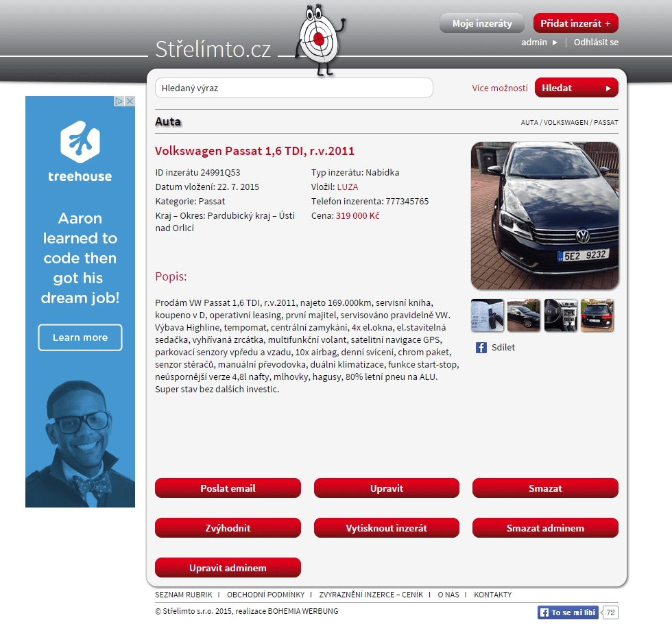Open thumbnail of steering wheel interior
Viewport: 672px width, 644px height.
pyautogui.click(x=561, y=315)
